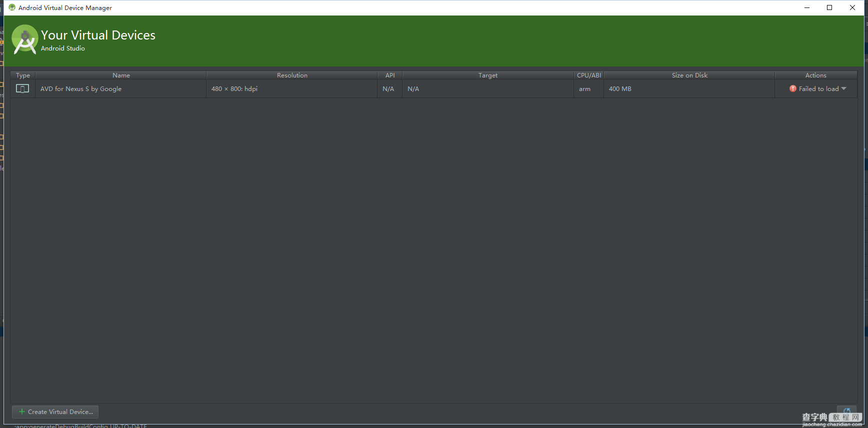868x428 pixels.
Task: Sort by the API column header
Action: (390, 75)
